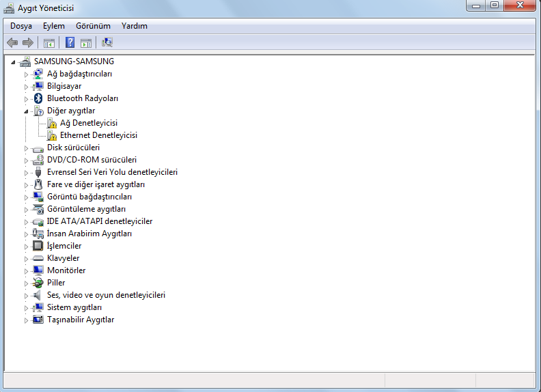
Task: Close the Aygıt Yöneticisi window
Action: click(520, 5)
